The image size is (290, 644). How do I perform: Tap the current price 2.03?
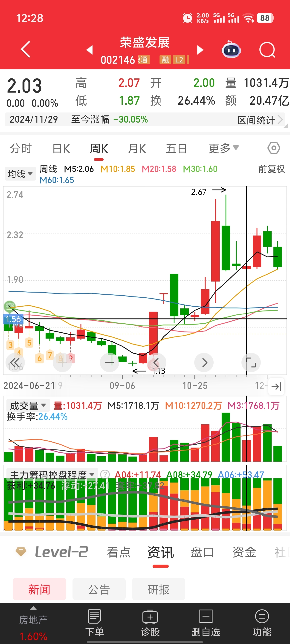pyautogui.click(x=24, y=86)
